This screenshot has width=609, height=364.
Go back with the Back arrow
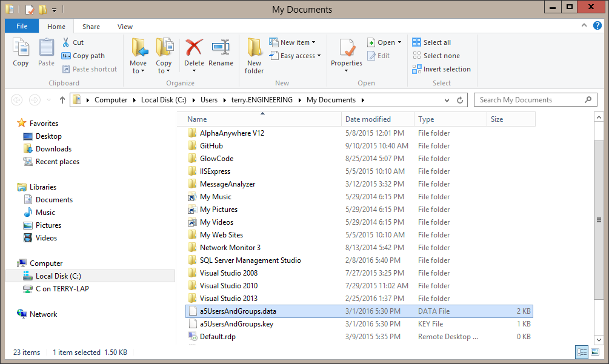click(17, 100)
